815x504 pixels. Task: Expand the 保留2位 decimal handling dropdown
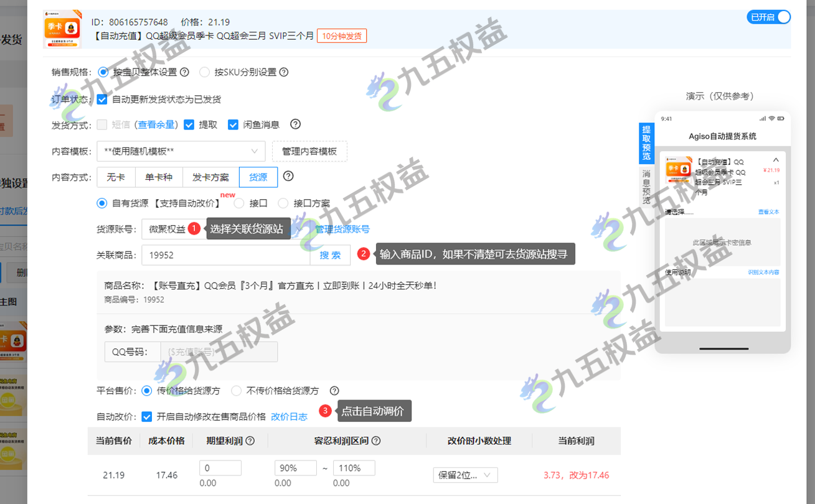465,475
